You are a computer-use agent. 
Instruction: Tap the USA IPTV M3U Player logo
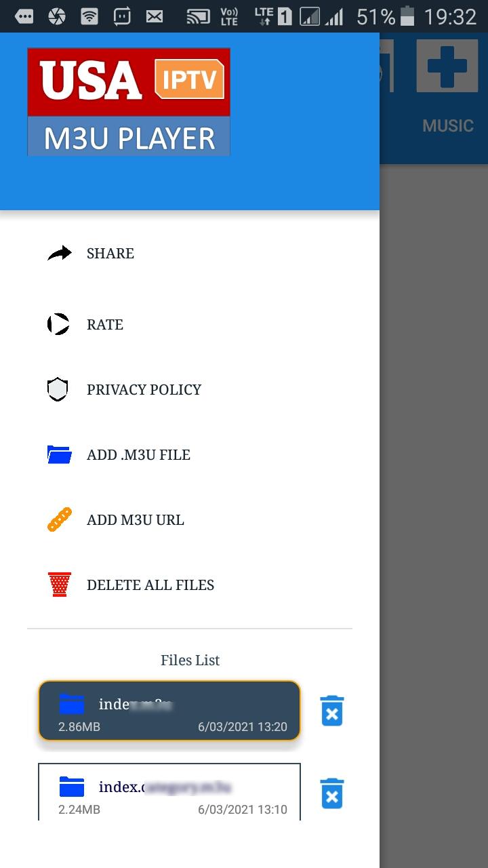point(129,102)
